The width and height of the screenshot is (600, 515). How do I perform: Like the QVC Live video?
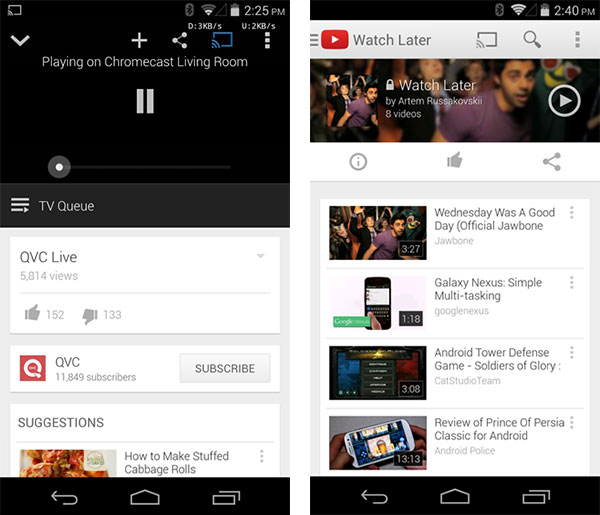click(33, 314)
